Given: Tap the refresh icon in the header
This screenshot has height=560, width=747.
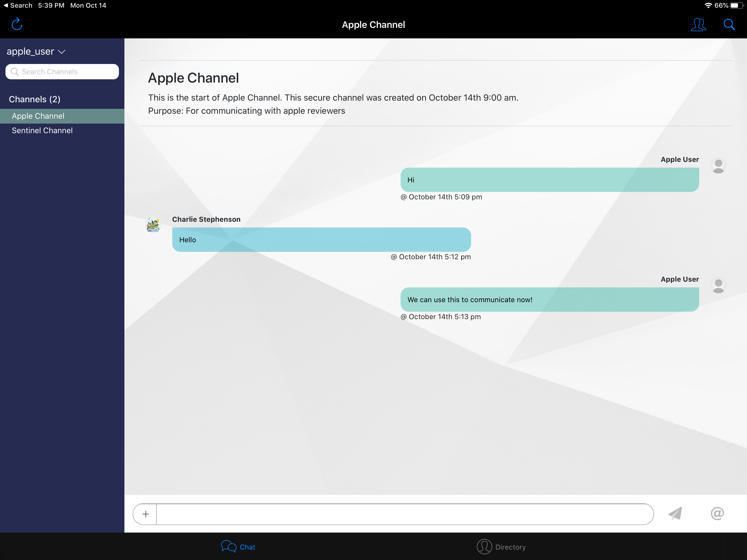Looking at the screenshot, I should tap(17, 24).
